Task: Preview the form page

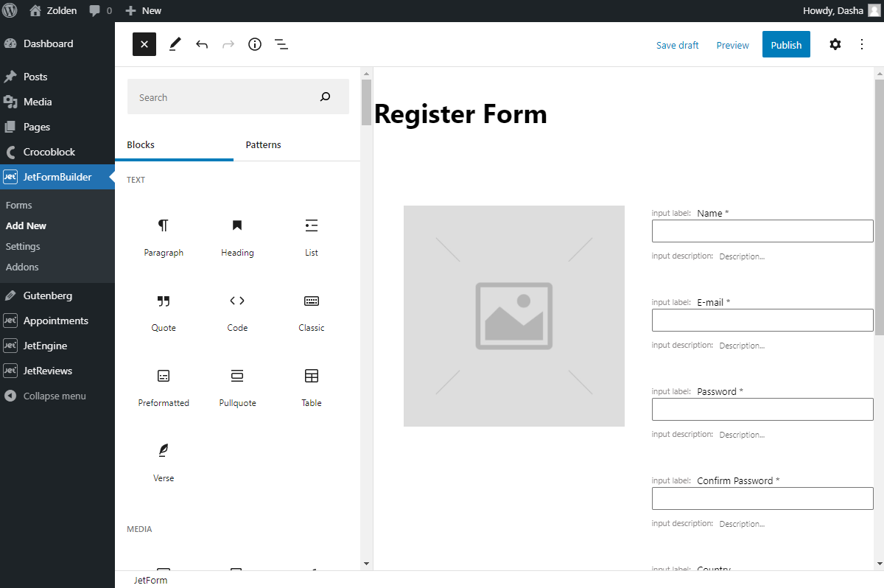Action: (732, 44)
